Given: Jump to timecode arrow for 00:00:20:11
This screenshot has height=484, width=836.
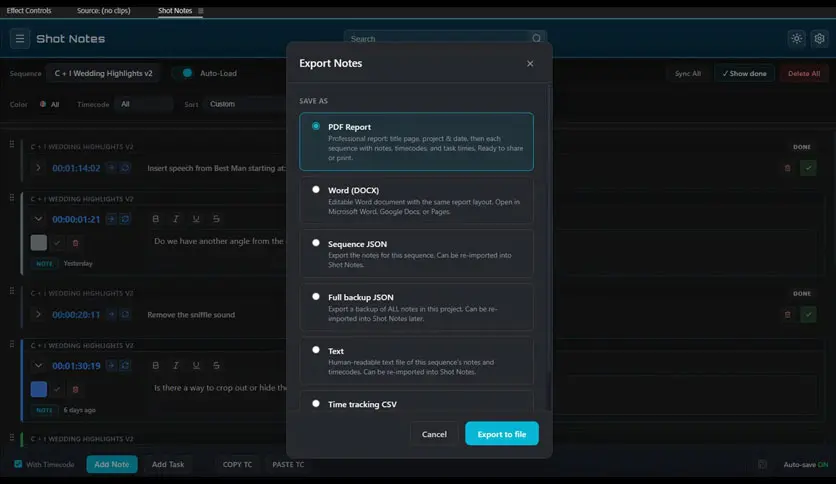Looking at the screenshot, I should point(111,314).
